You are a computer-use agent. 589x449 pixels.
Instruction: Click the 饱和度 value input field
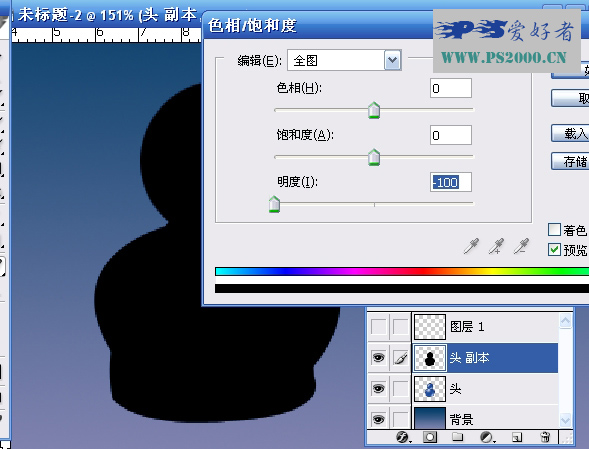pyautogui.click(x=451, y=135)
